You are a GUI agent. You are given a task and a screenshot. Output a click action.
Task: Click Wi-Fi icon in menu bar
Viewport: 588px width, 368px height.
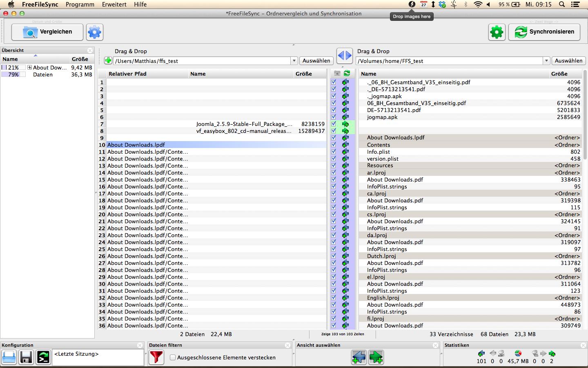[x=478, y=4]
